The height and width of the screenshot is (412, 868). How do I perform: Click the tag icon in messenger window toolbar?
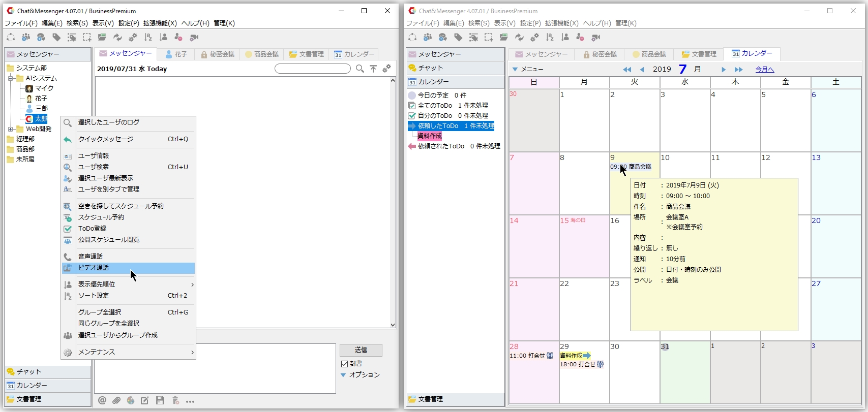point(56,37)
